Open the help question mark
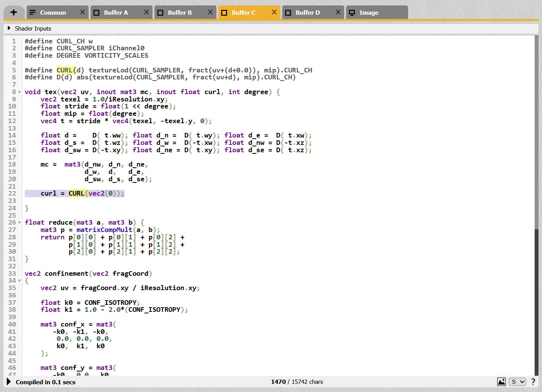Screen dimensions: 542x392 [533, 382]
